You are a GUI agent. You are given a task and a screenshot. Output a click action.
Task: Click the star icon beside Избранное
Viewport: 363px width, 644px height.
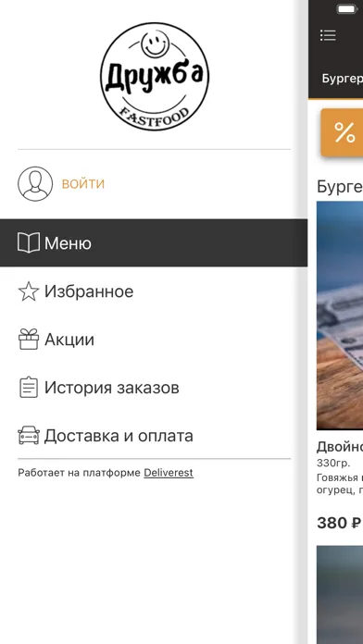(29, 291)
